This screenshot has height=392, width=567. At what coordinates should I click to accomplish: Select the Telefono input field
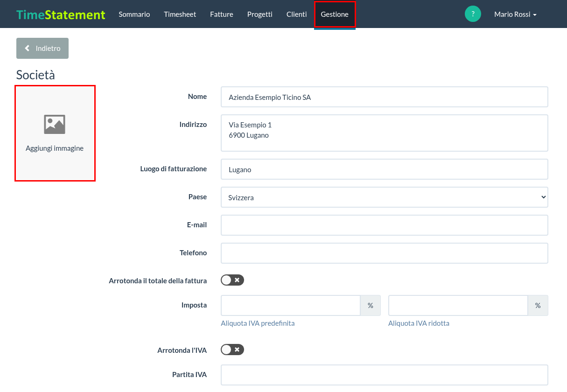pos(385,253)
